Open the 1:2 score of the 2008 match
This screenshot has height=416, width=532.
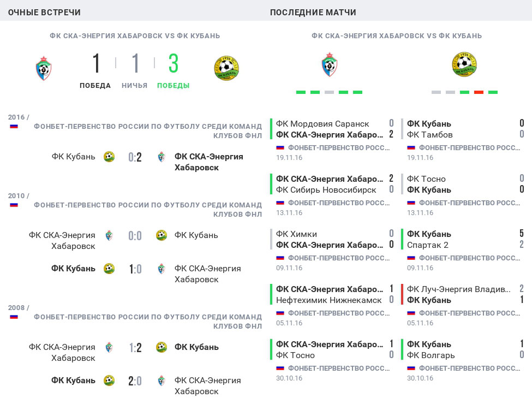[135, 347]
